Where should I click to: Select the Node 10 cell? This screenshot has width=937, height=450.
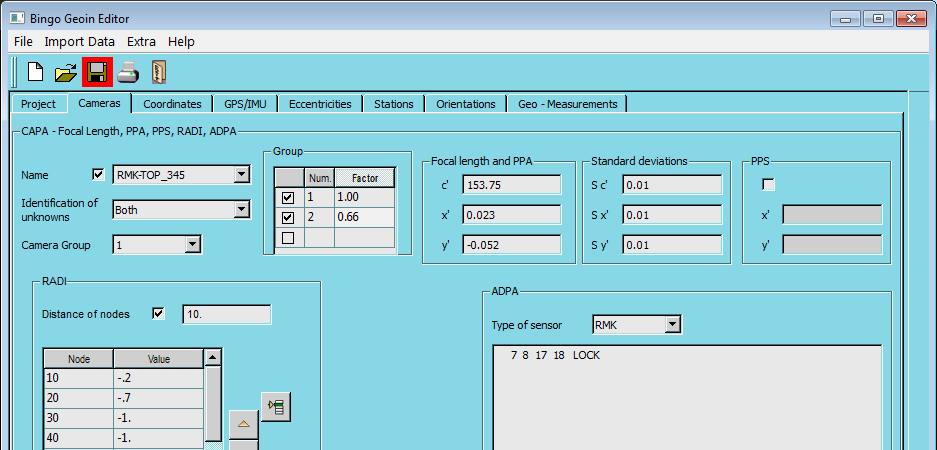click(78, 378)
